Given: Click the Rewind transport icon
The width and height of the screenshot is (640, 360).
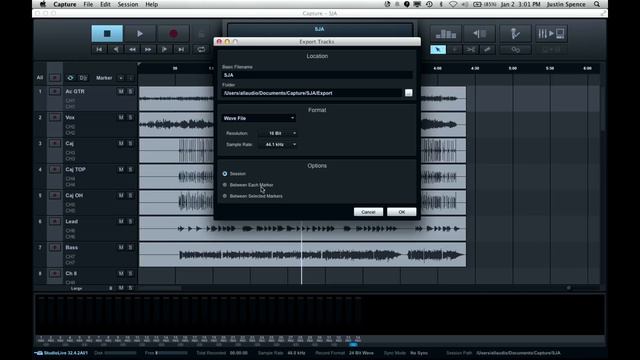Looking at the screenshot, I should pyautogui.click(x=132, y=49).
